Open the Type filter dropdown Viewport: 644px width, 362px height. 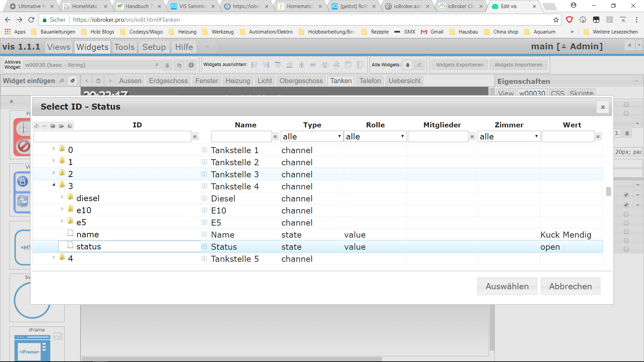coord(312,136)
